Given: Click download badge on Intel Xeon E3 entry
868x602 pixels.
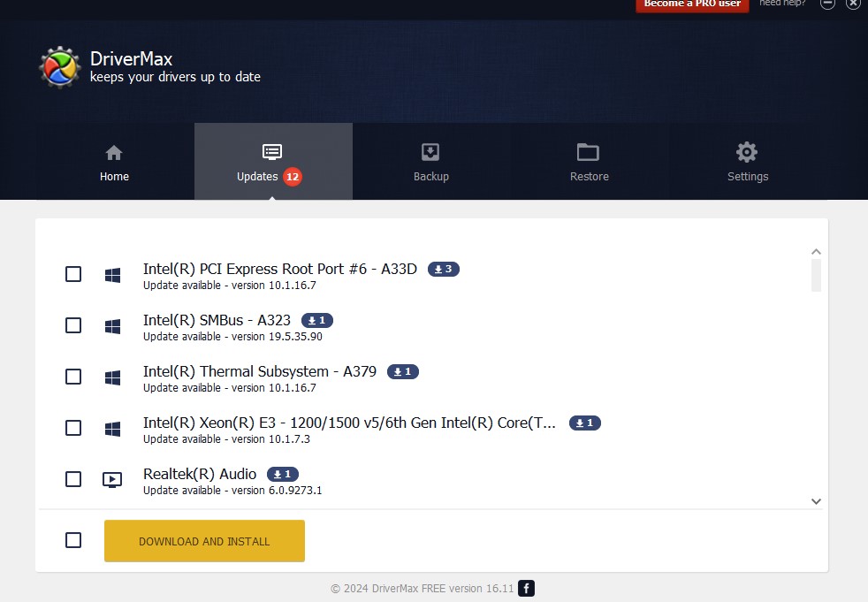Looking at the screenshot, I should (585, 423).
